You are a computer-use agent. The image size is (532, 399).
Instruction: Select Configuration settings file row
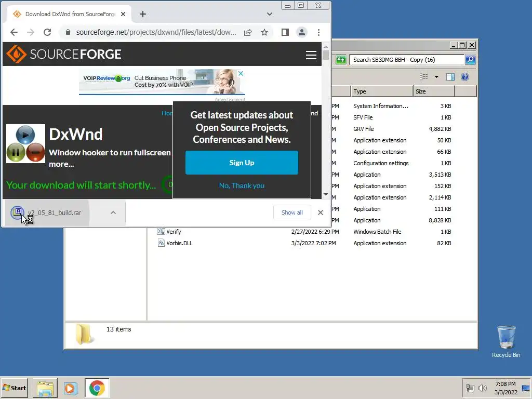coord(402,163)
